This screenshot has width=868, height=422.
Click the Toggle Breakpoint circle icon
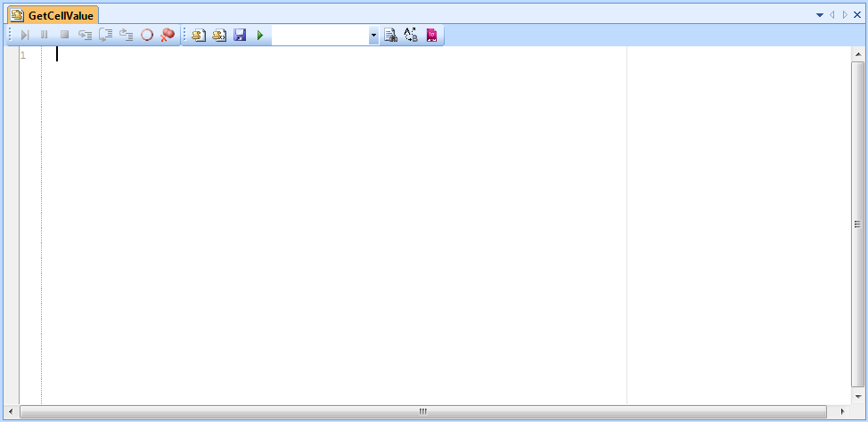tap(147, 36)
